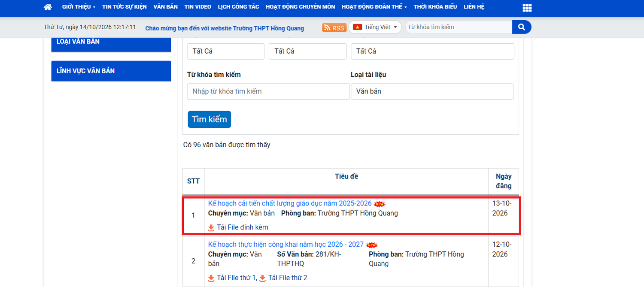Open the Lĩnh vực văn bản sidebar panel
Viewport: 644px width, 287px height.
coord(111,71)
